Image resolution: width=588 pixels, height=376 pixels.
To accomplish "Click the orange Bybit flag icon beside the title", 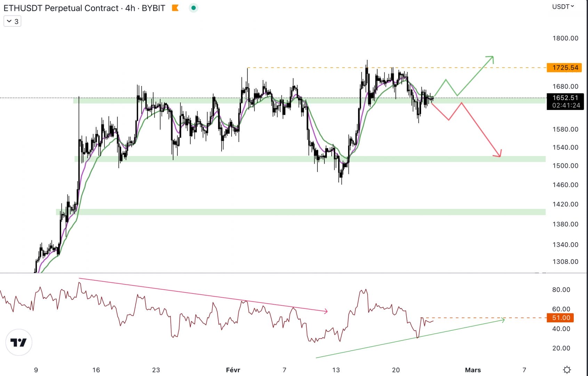I will tap(175, 8).
